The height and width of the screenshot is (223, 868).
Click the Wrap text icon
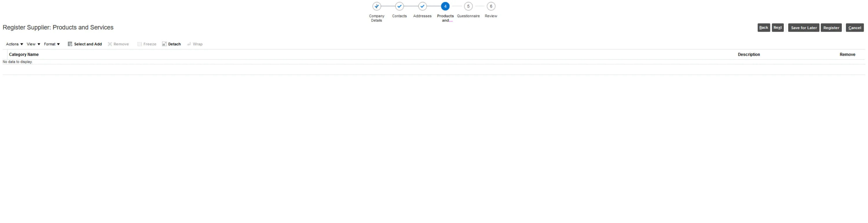[189, 44]
